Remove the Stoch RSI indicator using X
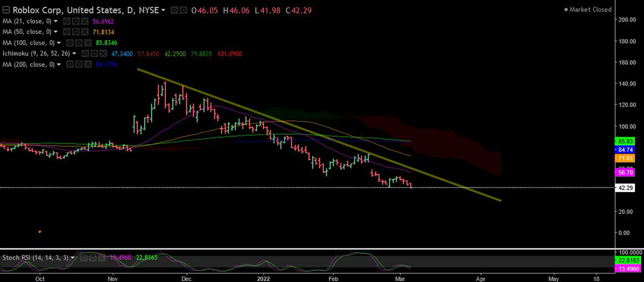 (102, 258)
